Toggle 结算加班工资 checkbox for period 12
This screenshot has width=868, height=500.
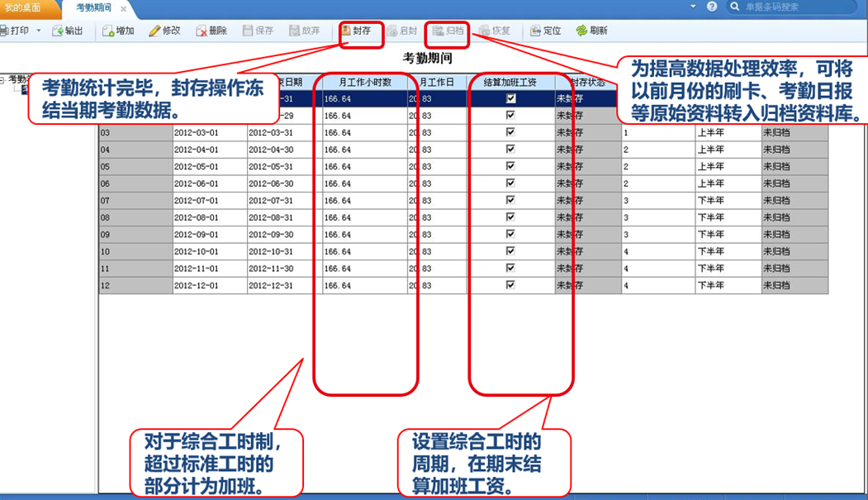pyautogui.click(x=510, y=285)
